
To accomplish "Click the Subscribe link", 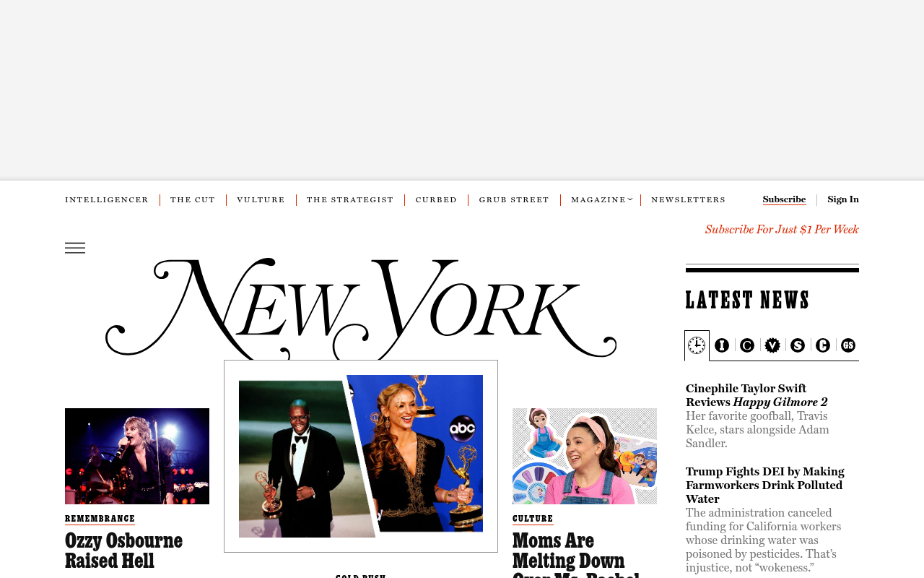I will pyautogui.click(x=784, y=199).
